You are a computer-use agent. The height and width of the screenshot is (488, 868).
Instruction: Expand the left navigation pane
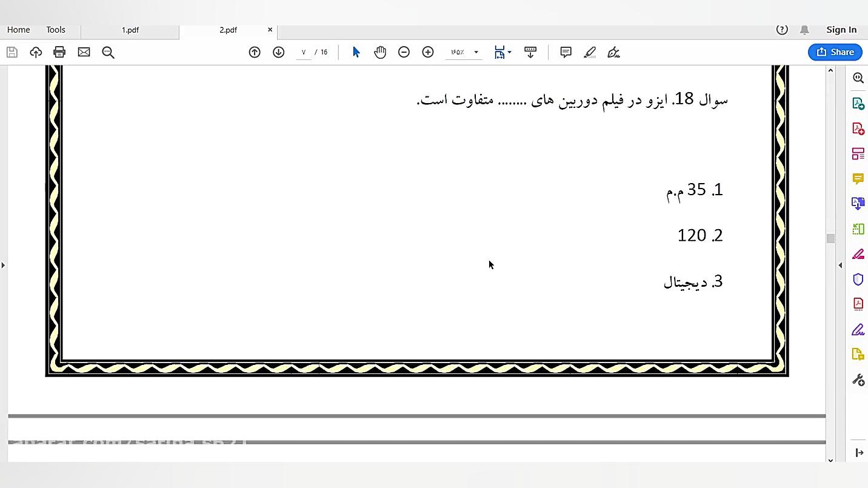(4, 265)
